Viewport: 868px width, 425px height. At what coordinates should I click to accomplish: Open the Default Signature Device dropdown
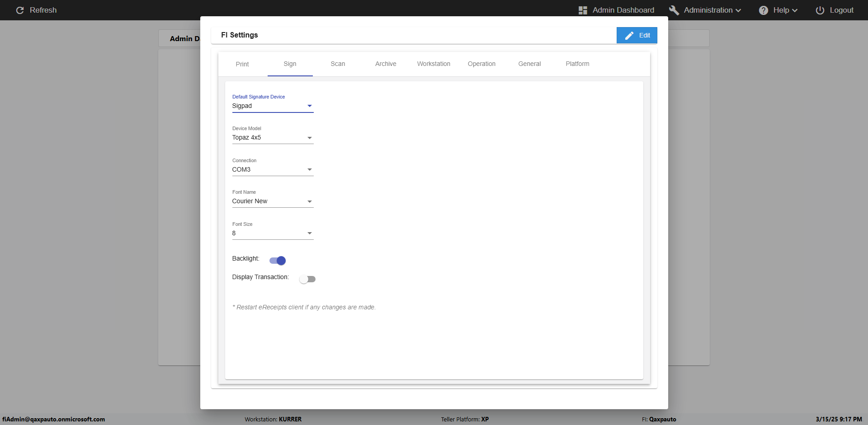[x=273, y=106]
